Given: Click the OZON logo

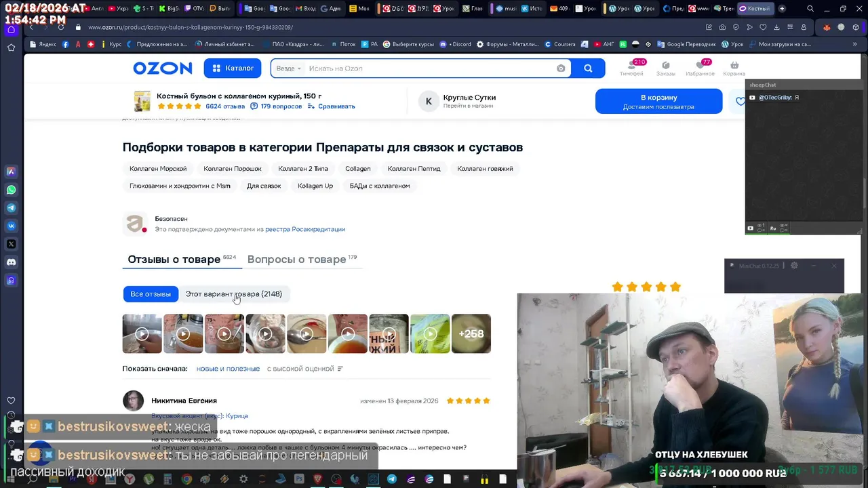Looking at the screenshot, I should pyautogui.click(x=163, y=68).
